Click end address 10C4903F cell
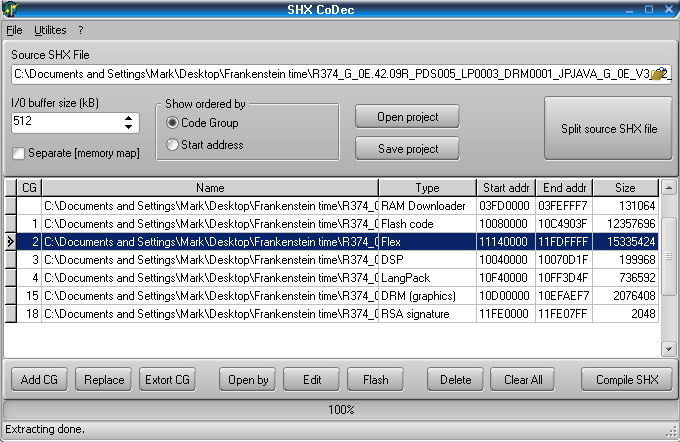 coord(564,224)
